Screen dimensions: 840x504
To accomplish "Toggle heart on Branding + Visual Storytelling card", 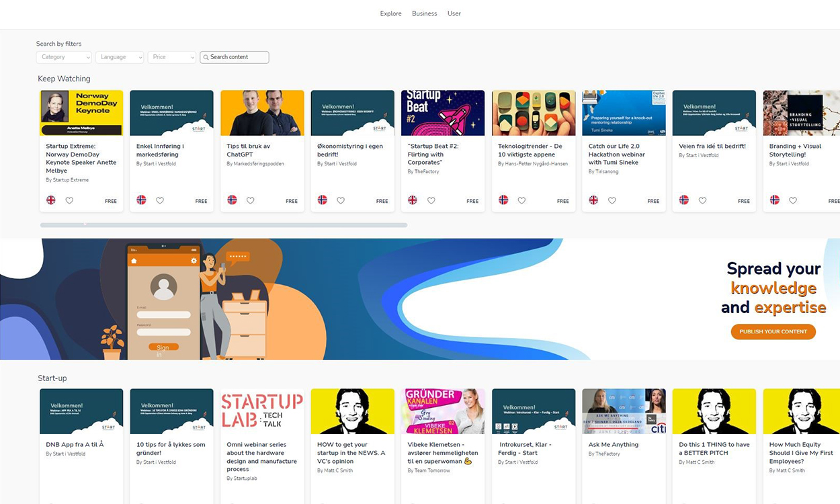I will coord(792,200).
